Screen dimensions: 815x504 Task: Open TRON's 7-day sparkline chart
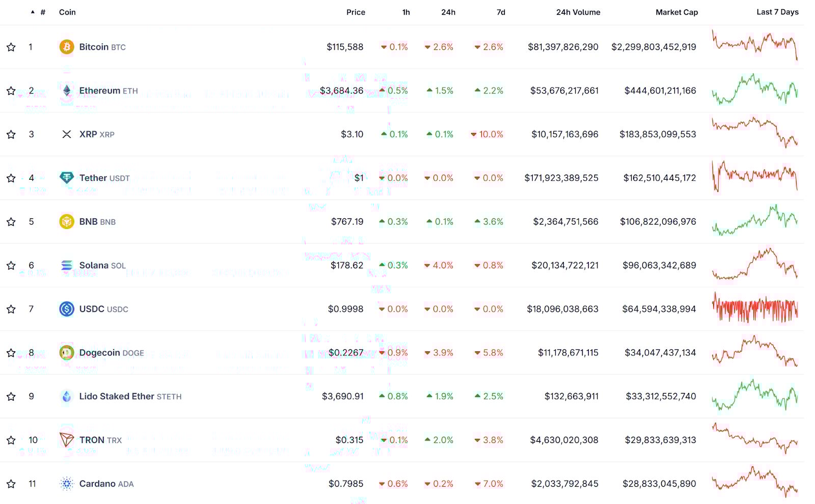(755, 439)
